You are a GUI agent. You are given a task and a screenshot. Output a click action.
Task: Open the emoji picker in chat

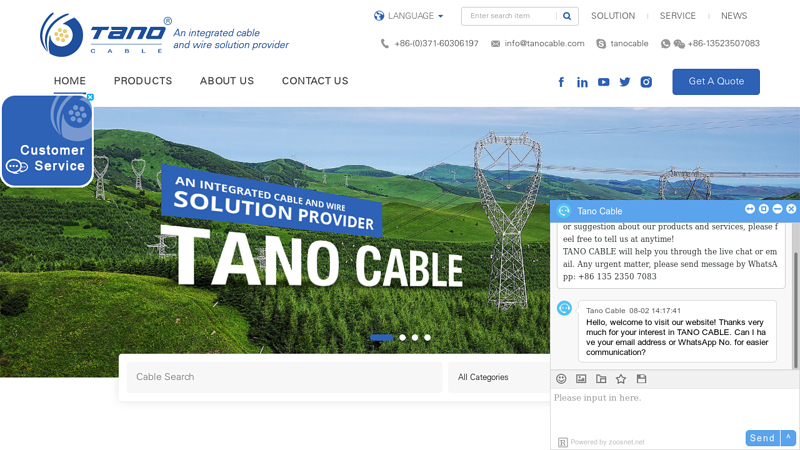pos(561,379)
